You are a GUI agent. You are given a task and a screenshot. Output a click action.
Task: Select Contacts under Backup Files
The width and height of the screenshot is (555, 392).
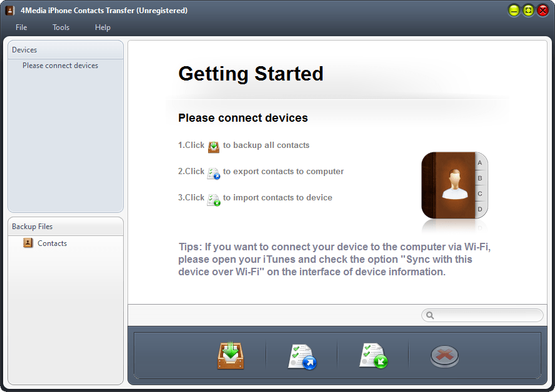pyautogui.click(x=52, y=243)
